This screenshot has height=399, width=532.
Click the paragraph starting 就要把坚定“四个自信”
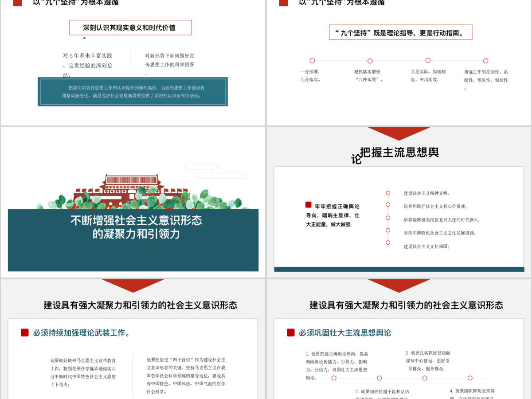click(x=186, y=376)
